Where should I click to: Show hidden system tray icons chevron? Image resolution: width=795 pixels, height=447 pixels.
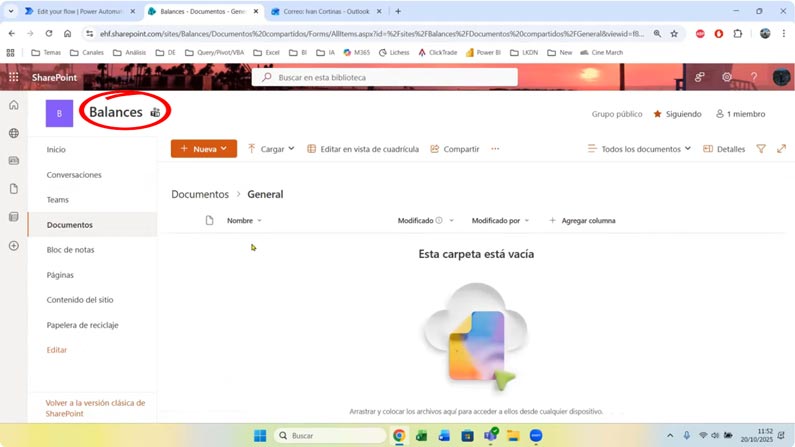(670, 435)
